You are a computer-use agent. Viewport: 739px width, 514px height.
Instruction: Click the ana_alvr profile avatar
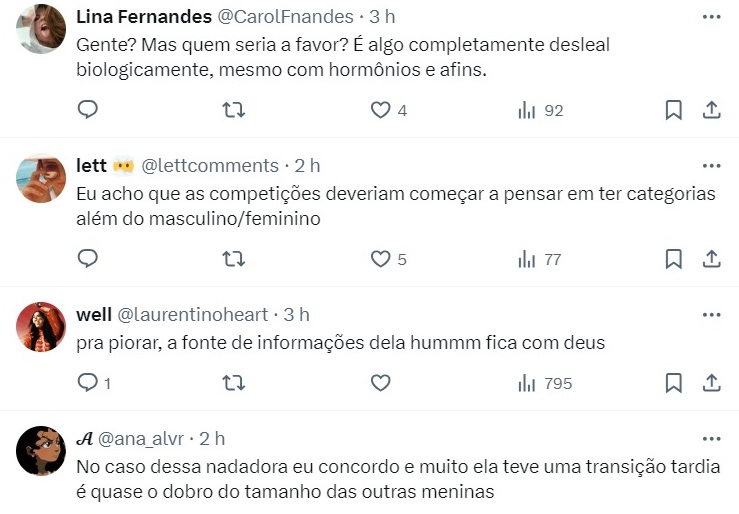42,451
